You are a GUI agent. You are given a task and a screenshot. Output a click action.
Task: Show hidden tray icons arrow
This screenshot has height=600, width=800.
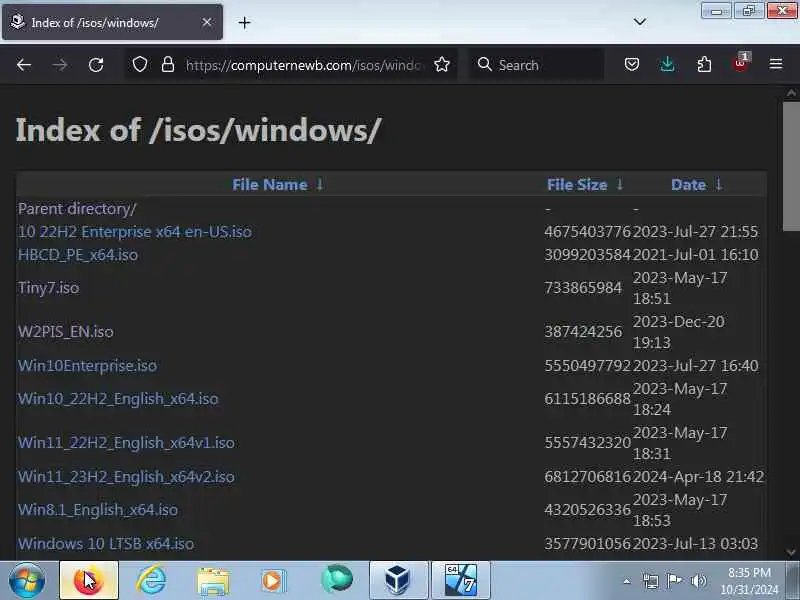click(627, 581)
